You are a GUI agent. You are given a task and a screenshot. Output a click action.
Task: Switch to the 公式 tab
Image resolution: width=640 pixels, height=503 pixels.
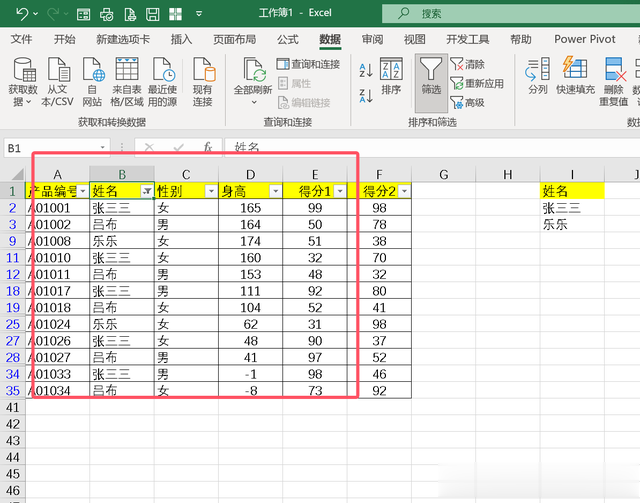[288, 39]
